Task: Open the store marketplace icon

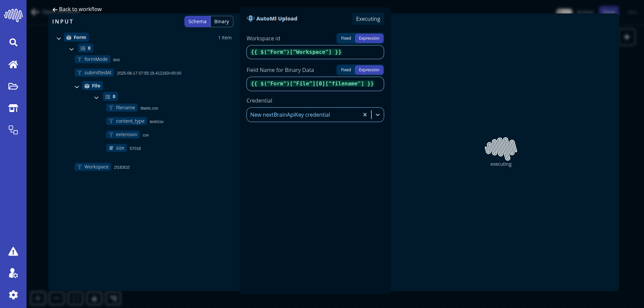Action: (13, 108)
